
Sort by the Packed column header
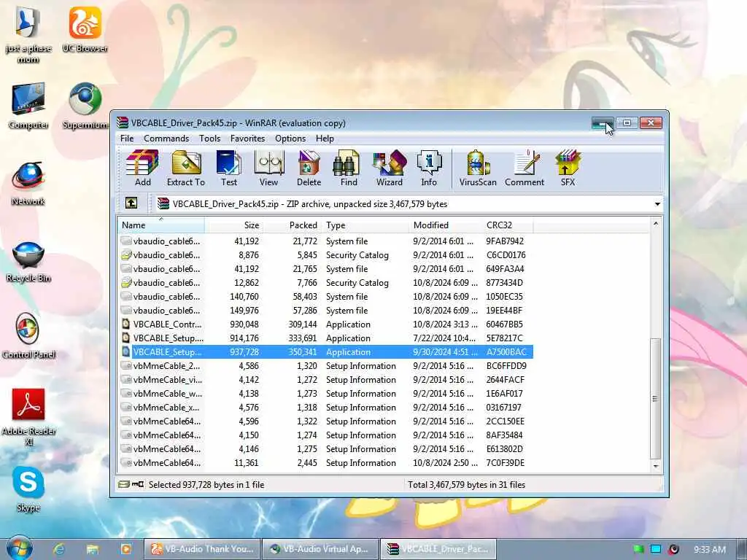pyautogui.click(x=292, y=225)
